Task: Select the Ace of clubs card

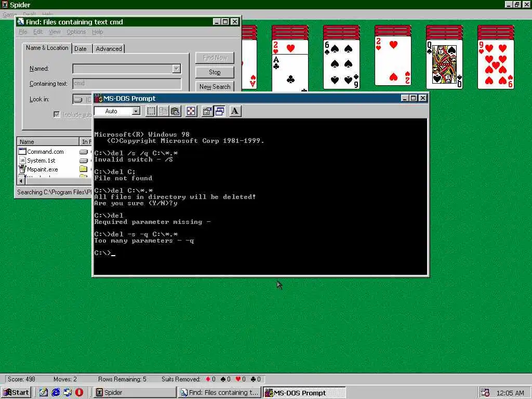Action: [x=290, y=73]
